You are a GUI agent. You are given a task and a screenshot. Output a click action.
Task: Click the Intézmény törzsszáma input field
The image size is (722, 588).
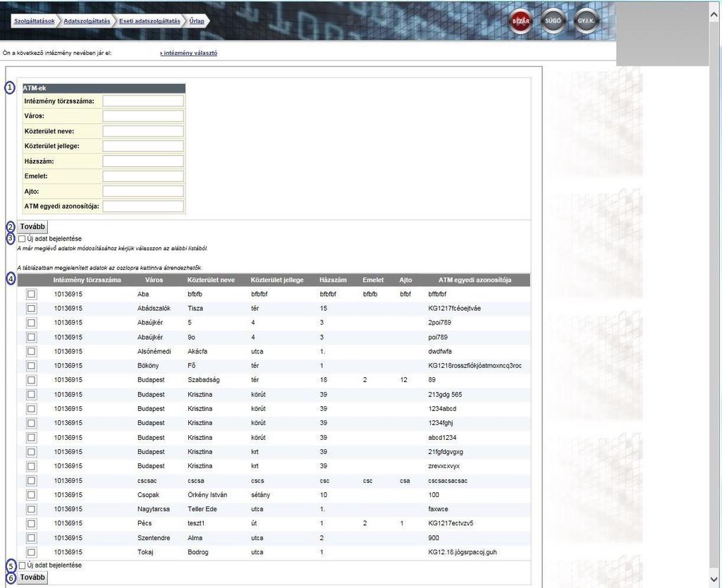click(x=143, y=101)
